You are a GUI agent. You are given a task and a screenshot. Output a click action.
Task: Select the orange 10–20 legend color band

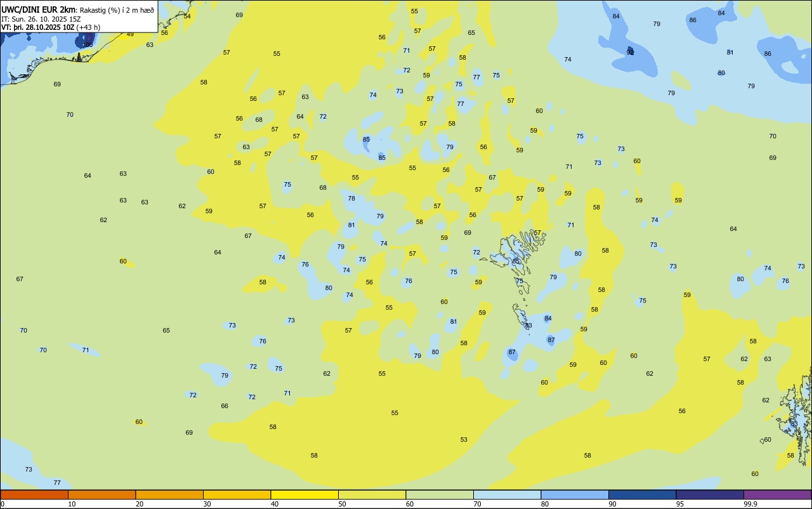[x=101, y=494]
